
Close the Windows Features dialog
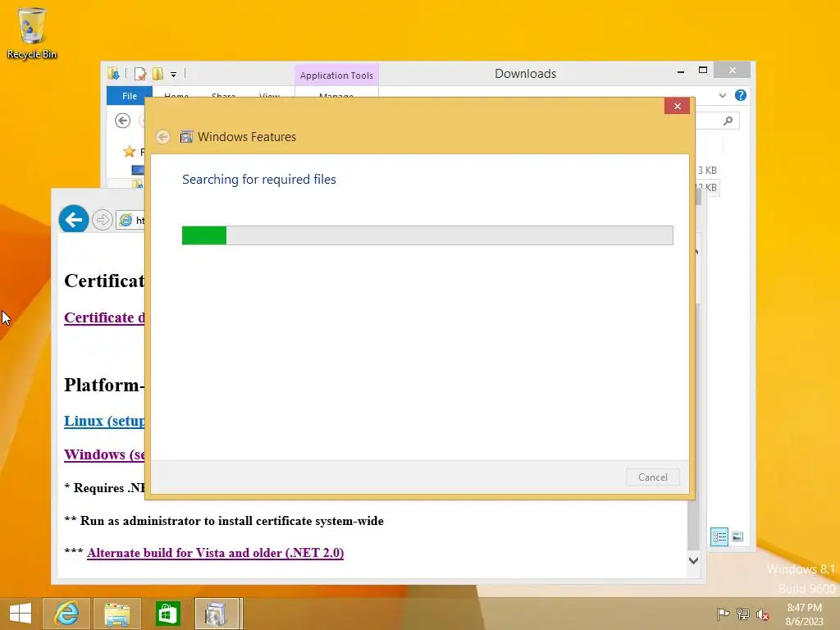coord(677,106)
